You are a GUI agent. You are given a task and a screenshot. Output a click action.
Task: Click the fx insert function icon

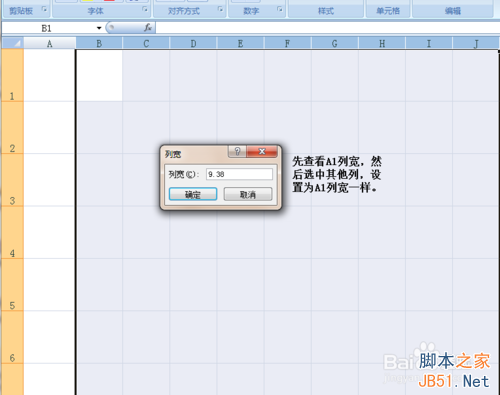point(148,28)
